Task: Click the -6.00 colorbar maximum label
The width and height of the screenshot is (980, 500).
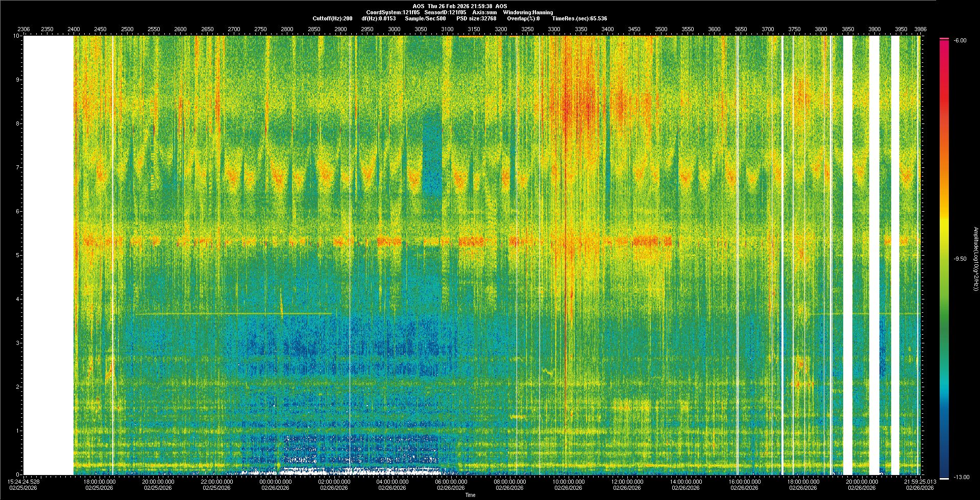Action: click(x=960, y=40)
